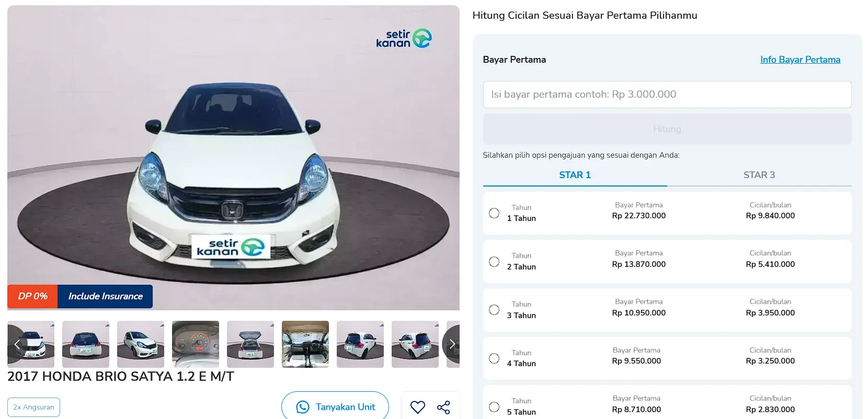Open the Info Bayar Pertama link
Screen dimensions: 868x419
click(x=800, y=60)
